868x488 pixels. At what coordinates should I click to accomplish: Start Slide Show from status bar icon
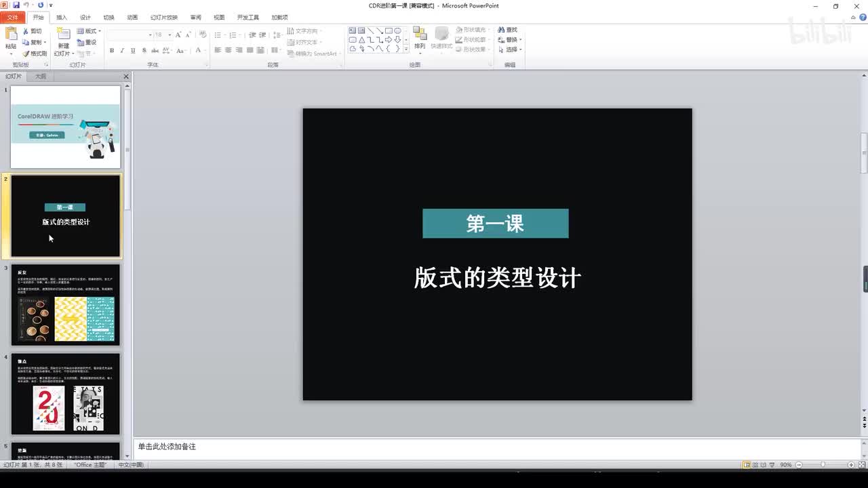pos(772,465)
